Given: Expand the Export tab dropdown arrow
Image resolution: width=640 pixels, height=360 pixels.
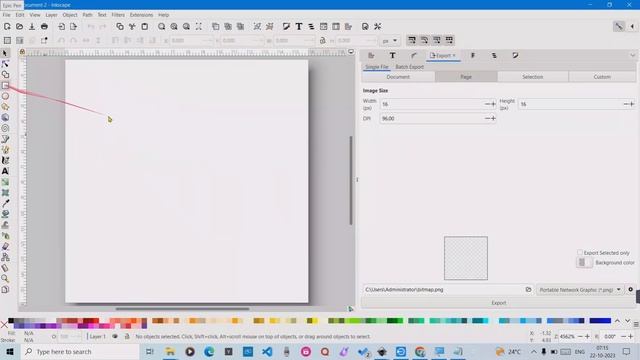Looking at the screenshot, I should click(x=454, y=56).
